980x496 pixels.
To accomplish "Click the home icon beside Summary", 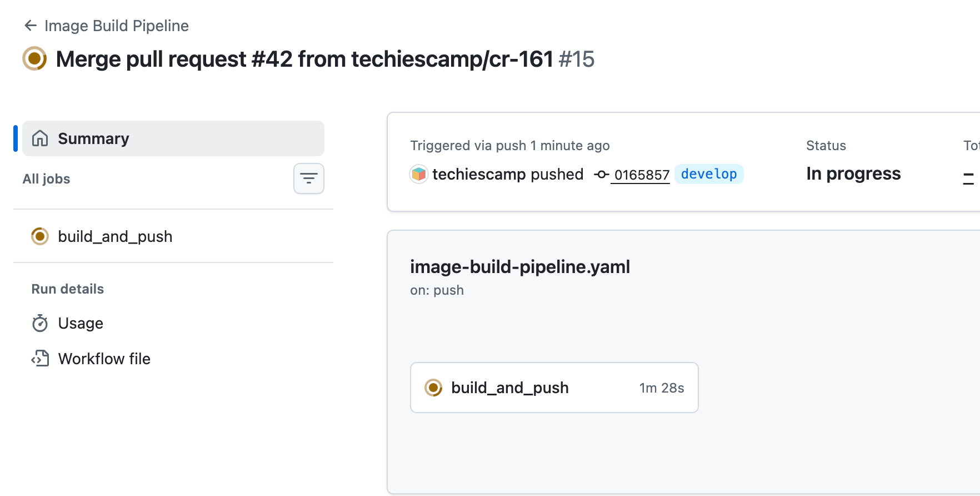I will tap(39, 138).
